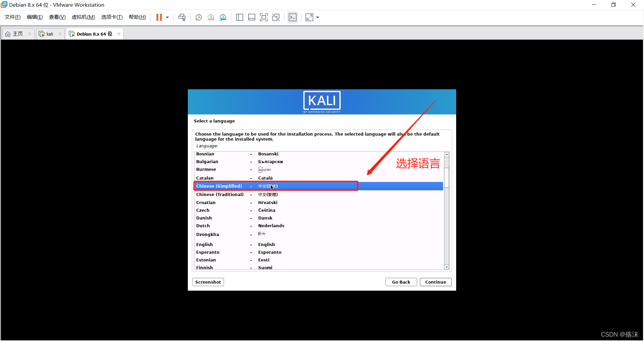Open the 文件(F) menu

[12, 17]
